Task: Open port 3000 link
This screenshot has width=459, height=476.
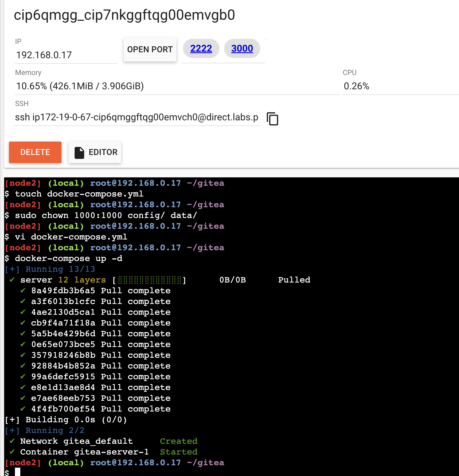Action: (242, 48)
